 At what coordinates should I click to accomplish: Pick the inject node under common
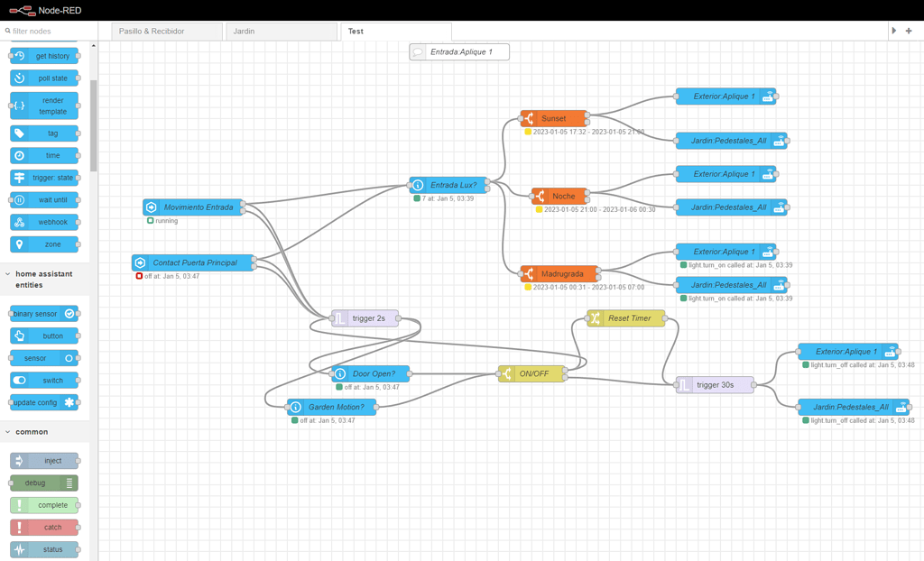click(42, 460)
